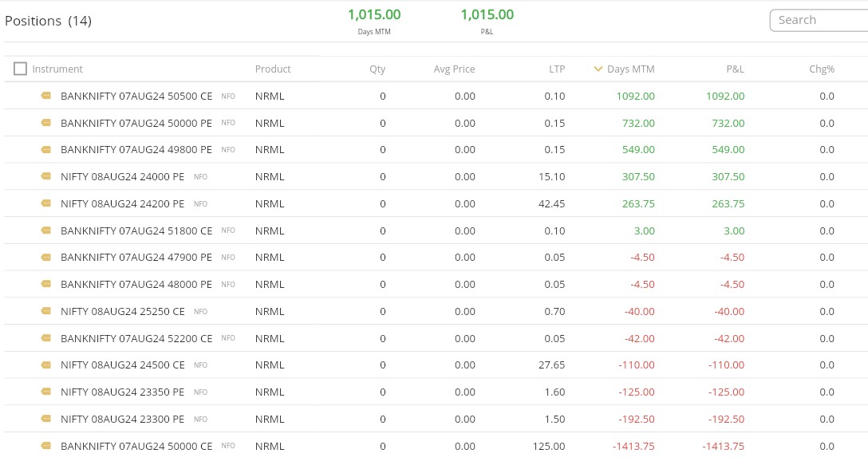Image resolution: width=868 pixels, height=465 pixels.
Task: Click tag icon for BANKNIFTY 48000 PE row
Action: click(46, 284)
